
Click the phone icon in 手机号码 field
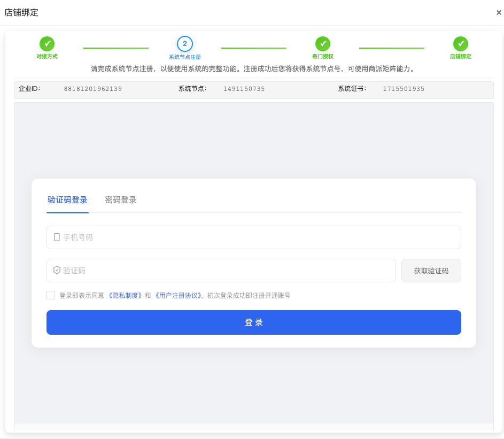point(57,237)
